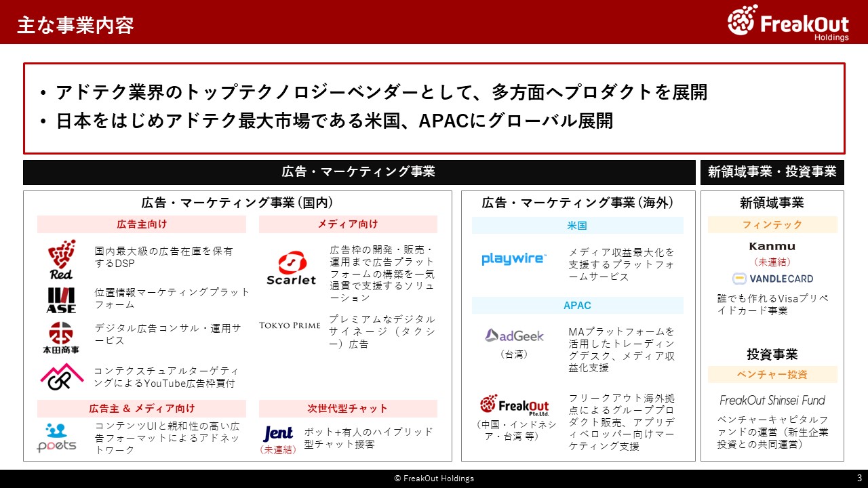Click the ハイブリッド型チャット接客 description
This screenshot has height=488, width=868.
[368, 439]
